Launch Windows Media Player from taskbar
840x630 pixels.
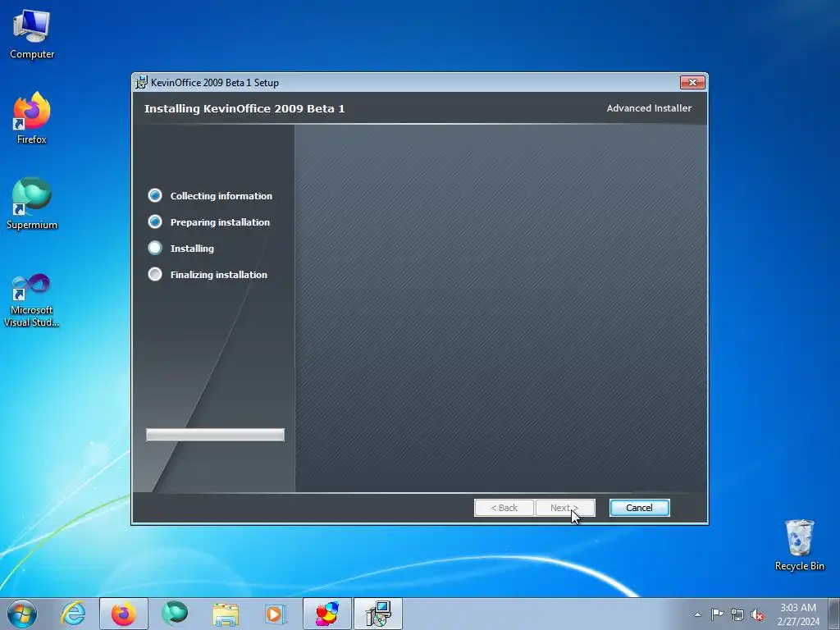[276, 614]
